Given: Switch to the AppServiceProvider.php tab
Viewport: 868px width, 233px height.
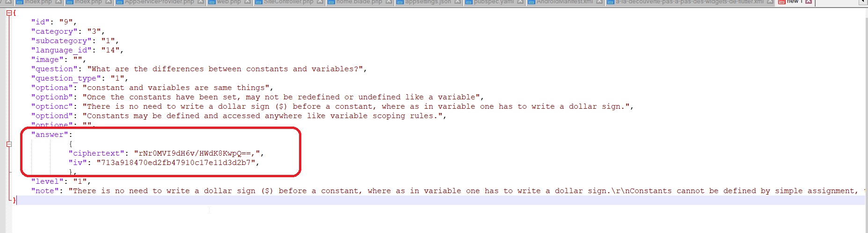Looking at the screenshot, I should [159, 2].
